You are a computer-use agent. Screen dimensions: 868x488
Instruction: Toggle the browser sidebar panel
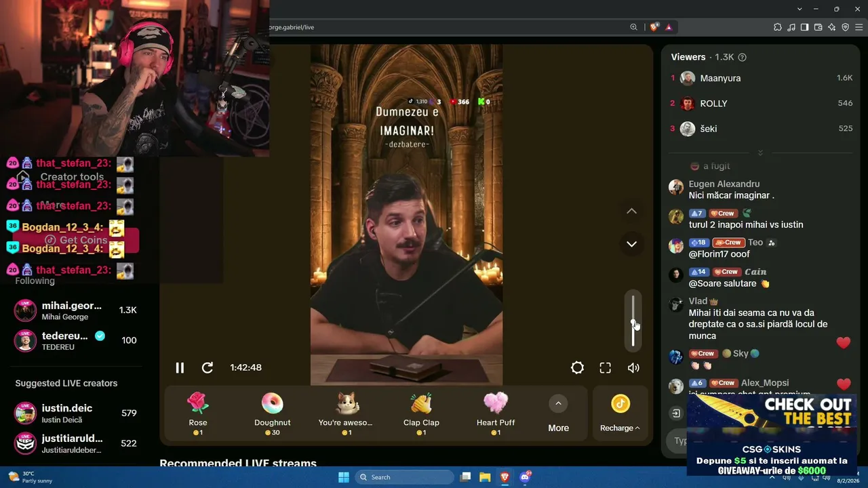[x=804, y=27]
